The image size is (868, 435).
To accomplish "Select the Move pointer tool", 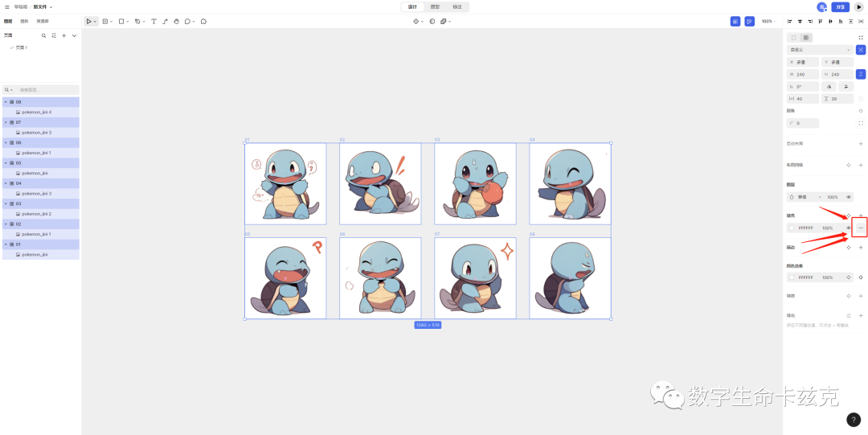I will [88, 21].
